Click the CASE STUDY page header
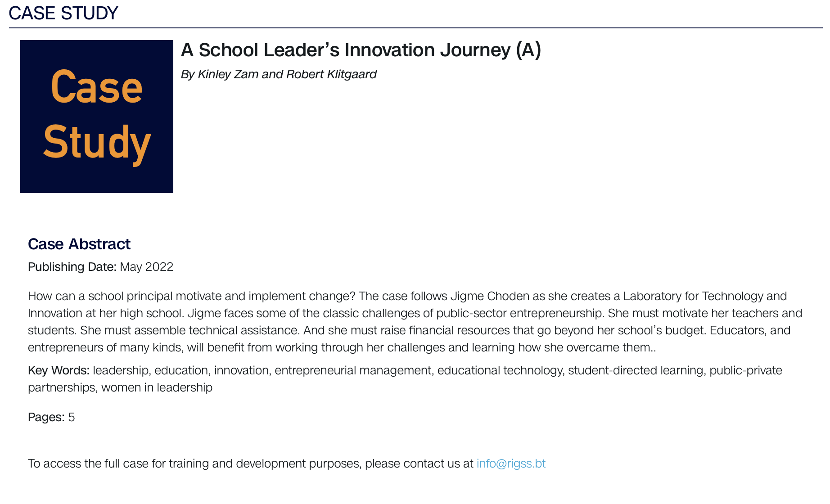Screen dimensions: 830x504 (63, 13)
